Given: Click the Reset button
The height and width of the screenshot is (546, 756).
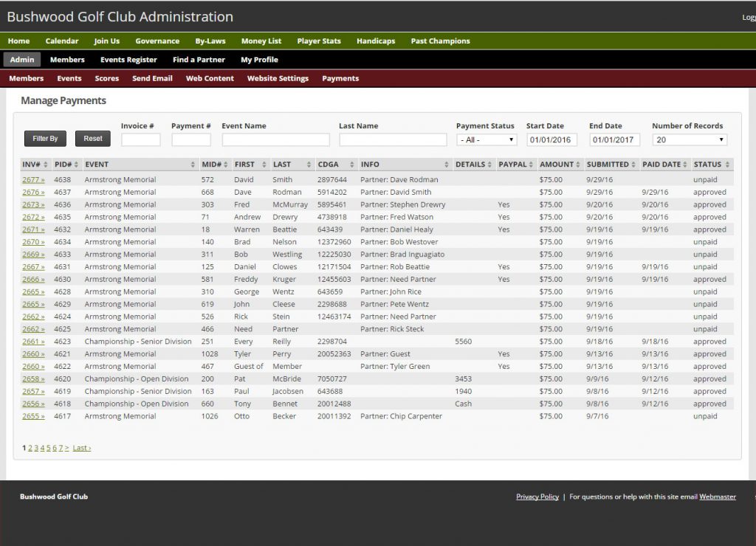Looking at the screenshot, I should [93, 139].
